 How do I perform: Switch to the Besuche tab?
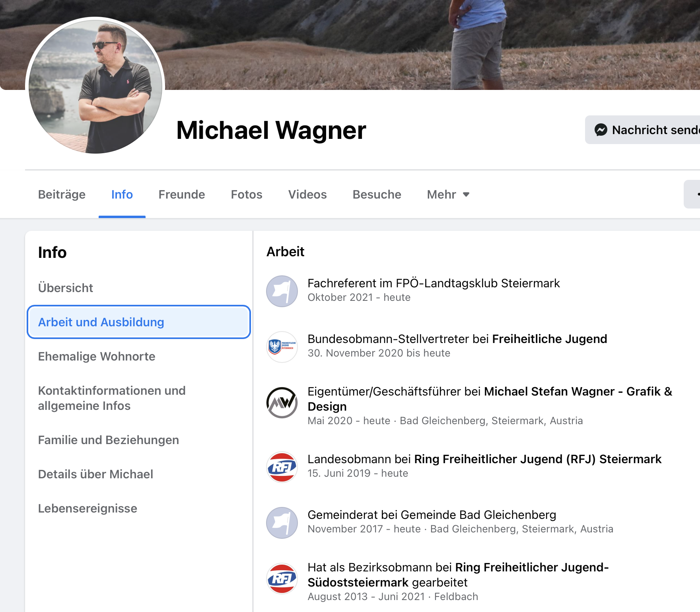coord(377,195)
